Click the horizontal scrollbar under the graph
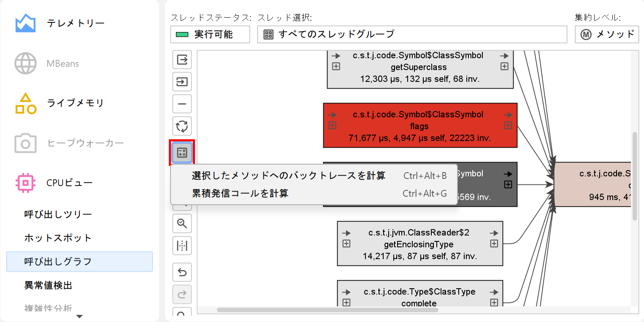 tap(327, 310)
